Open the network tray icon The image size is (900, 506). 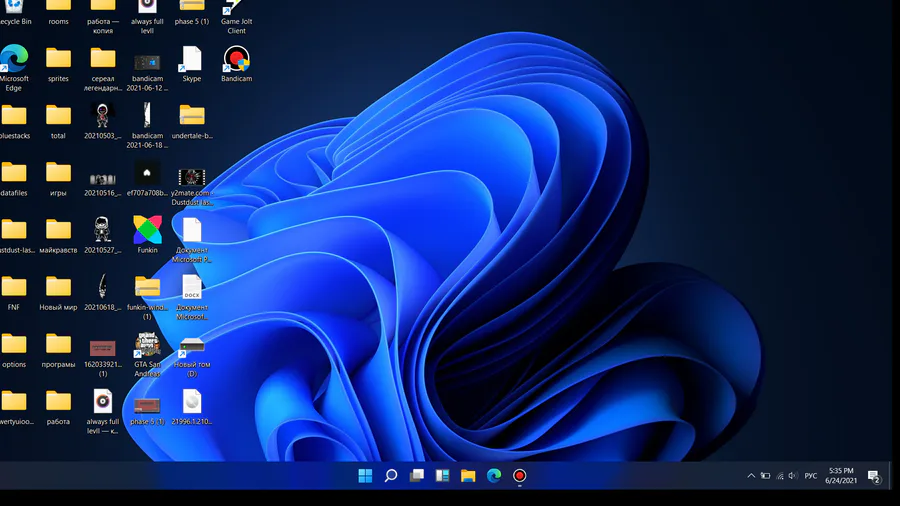[779, 476]
